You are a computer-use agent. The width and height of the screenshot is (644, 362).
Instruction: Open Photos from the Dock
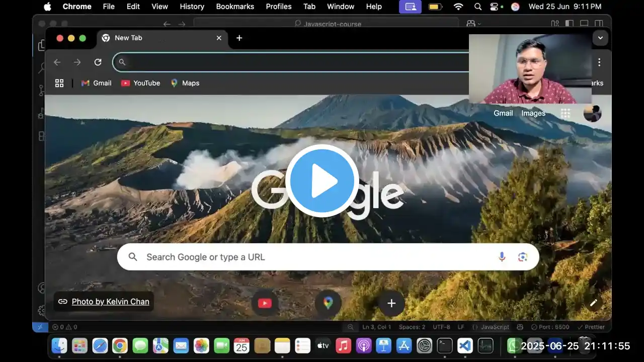tap(201, 345)
